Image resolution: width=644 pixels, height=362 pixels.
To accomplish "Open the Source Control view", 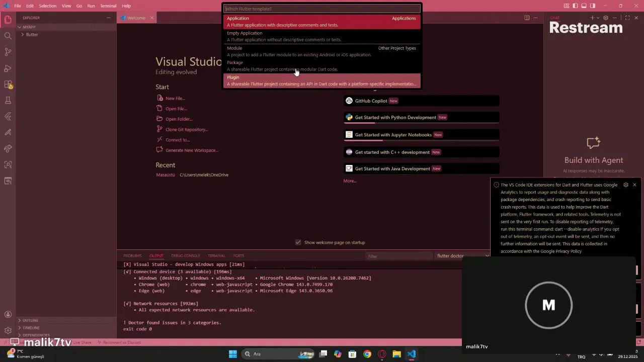I will [8, 52].
